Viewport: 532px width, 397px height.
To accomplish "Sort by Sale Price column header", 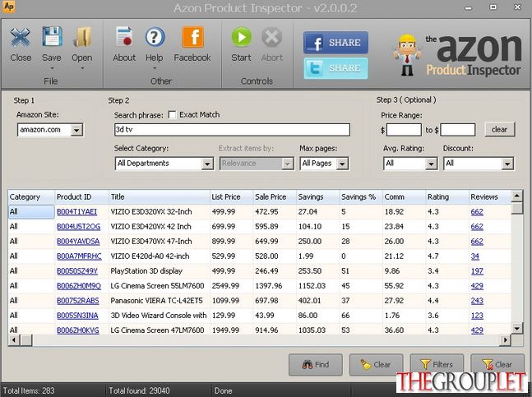I will click(275, 197).
